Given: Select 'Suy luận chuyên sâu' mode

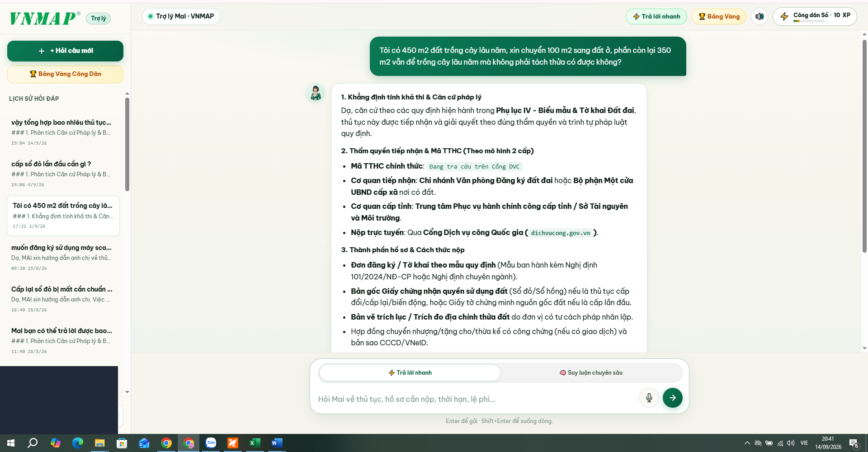Looking at the screenshot, I should pyautogui.click(x=591, y=373).
